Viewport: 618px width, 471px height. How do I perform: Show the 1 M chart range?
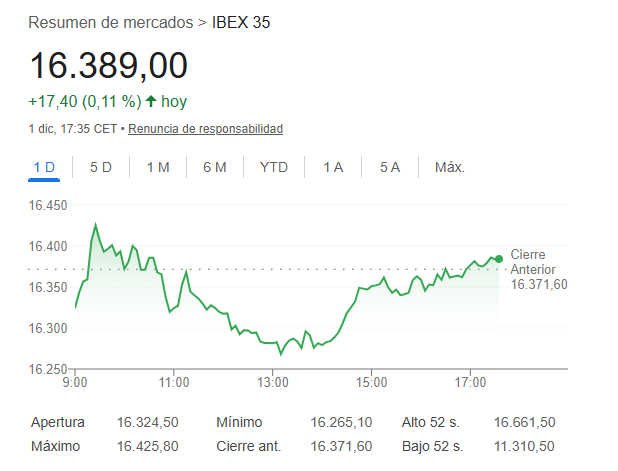pos(158,167)
